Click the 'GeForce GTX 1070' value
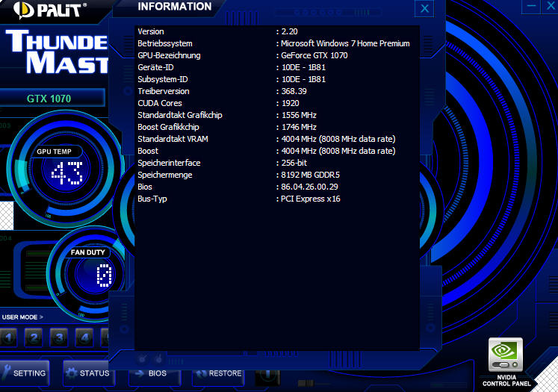 314,55
